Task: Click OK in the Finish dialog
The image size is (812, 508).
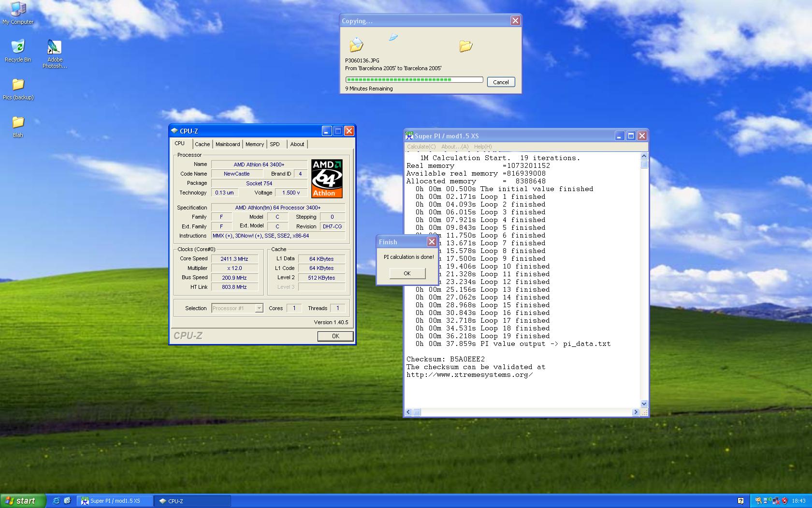Action: click(407, 273)
